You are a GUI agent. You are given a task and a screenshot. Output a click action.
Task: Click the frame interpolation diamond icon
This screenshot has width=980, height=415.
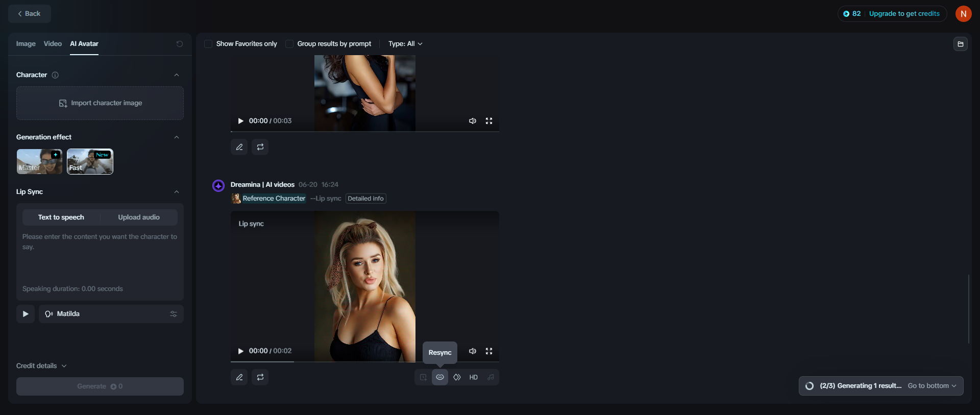[457, 377]
